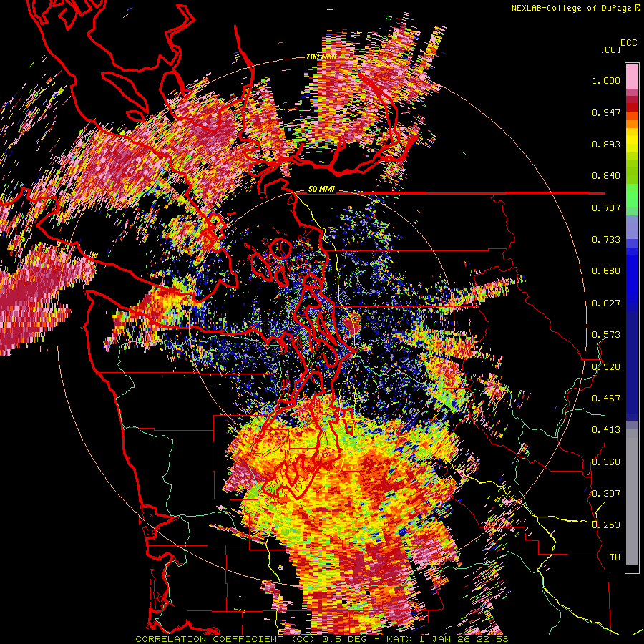Select the 0.307 scale value

[606, 494]
